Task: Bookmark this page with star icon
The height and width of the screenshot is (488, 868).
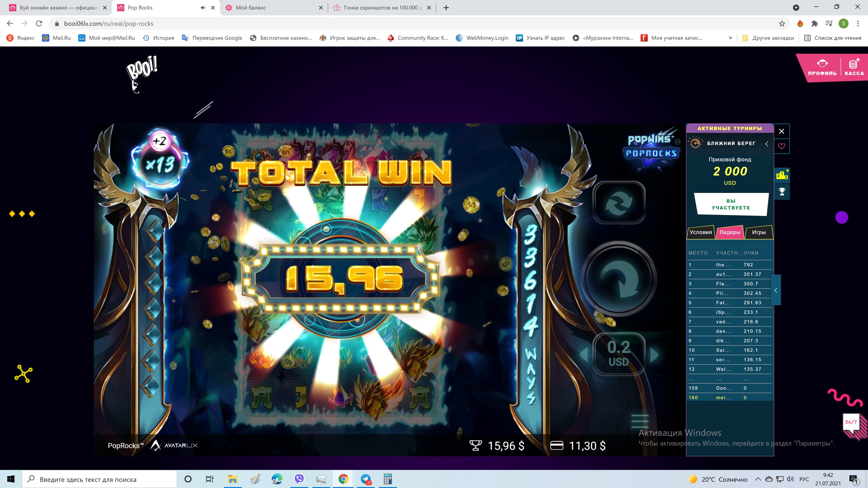Action: (x=782, y=23)
